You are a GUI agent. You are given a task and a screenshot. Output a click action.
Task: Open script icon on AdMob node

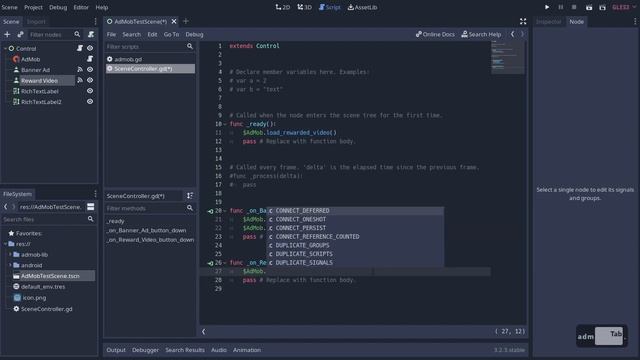pos(90,59)
